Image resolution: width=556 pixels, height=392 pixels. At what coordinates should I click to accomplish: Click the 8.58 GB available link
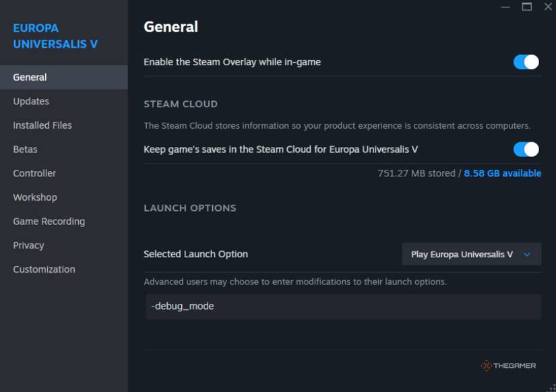coord(502,173)
